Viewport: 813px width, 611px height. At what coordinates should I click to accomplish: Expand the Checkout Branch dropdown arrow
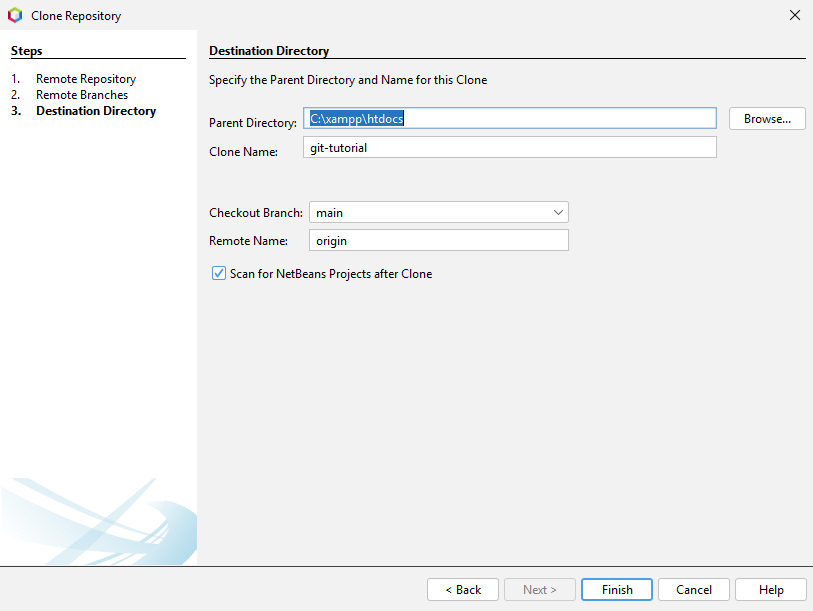[558, 212]
